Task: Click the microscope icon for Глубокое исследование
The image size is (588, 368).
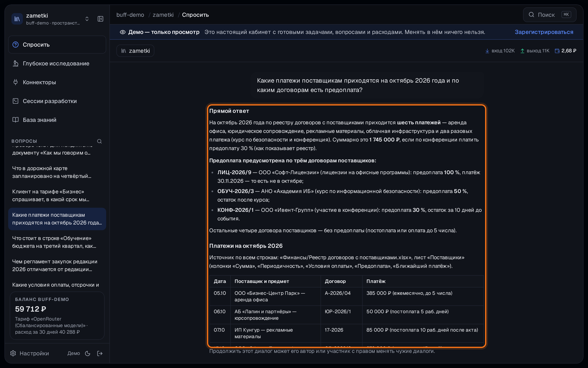Action: pyautogui.click(x=16, y=63)
